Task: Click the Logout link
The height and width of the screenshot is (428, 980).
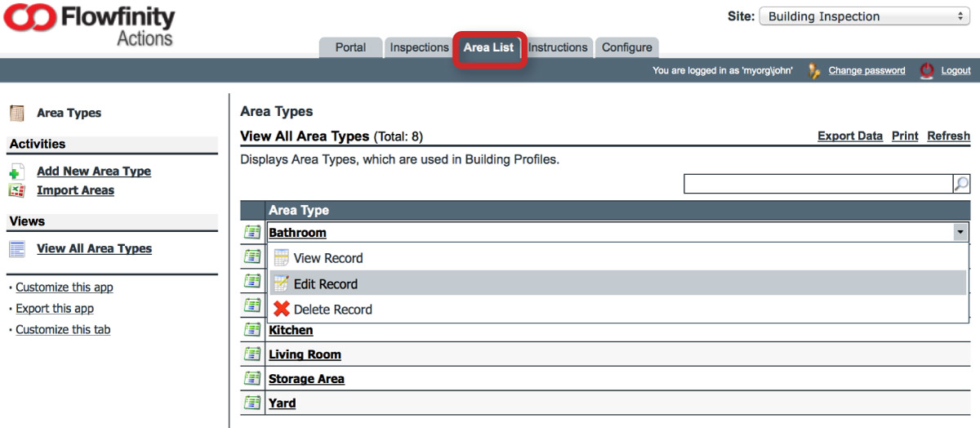Action: pos(955,71)
